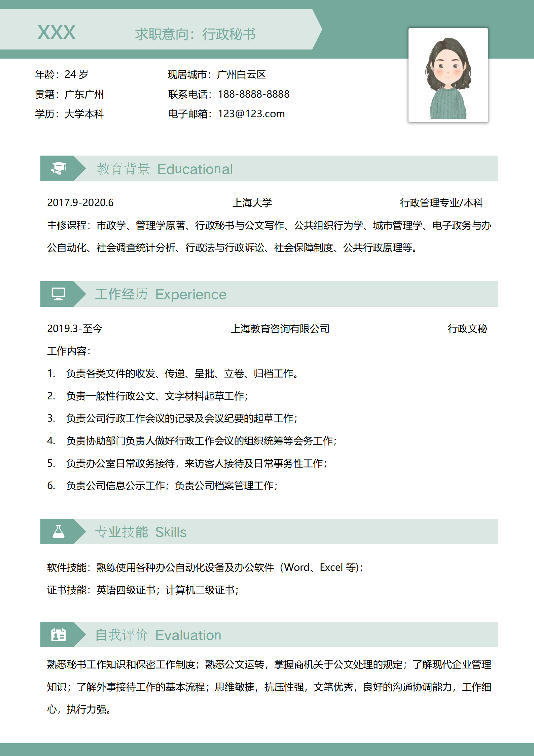Click the 自我评价 Evaluation section title

pos(158,635)
